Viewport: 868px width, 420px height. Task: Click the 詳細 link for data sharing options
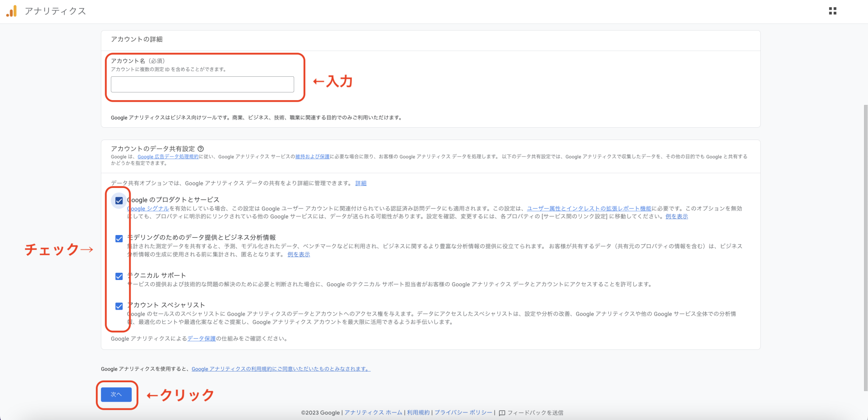pos(361,183)
